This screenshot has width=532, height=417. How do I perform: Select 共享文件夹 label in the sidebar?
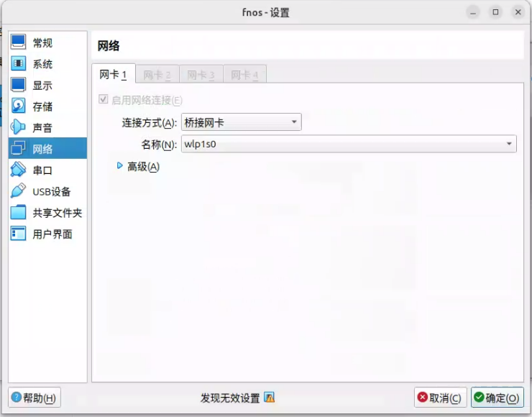(x=58, y=213)
